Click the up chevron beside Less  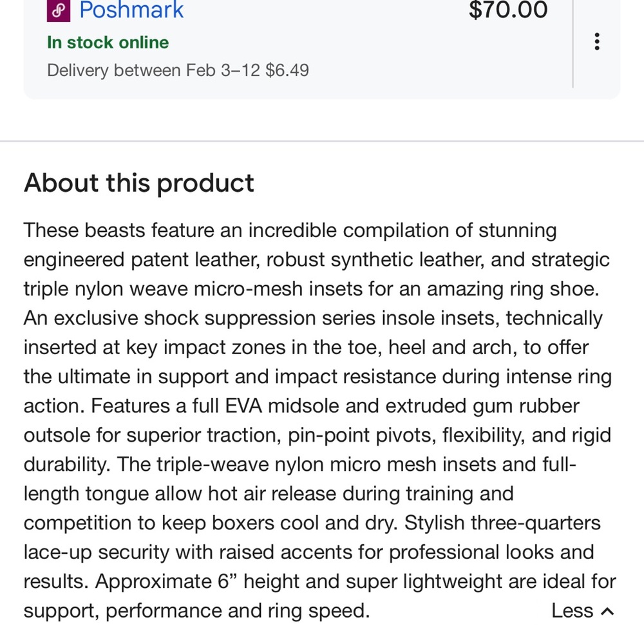pos(607,611)
